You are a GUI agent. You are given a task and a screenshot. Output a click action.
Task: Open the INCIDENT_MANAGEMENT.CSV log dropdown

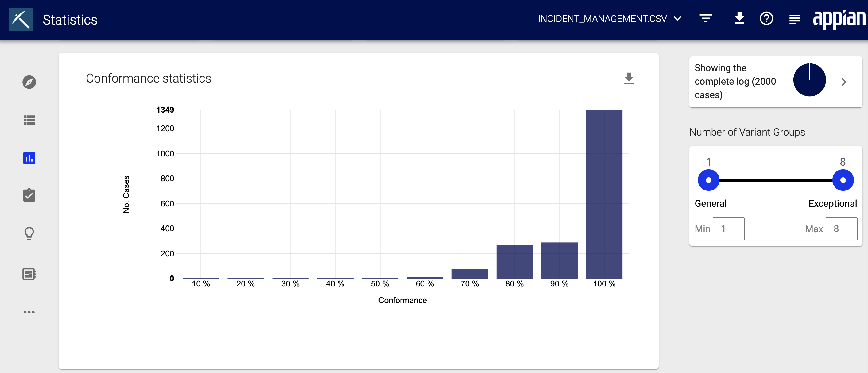(610, 19)
